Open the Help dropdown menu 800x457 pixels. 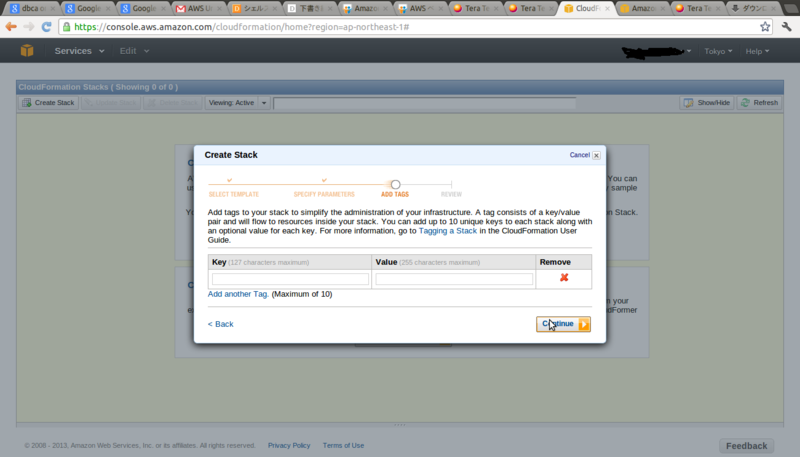pos(757,51)
